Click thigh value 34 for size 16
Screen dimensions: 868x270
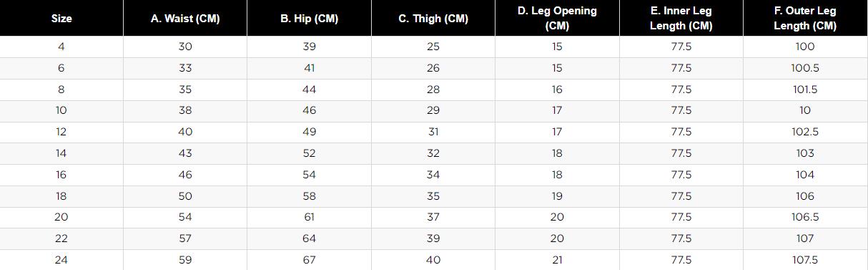[x=433, y=175]
